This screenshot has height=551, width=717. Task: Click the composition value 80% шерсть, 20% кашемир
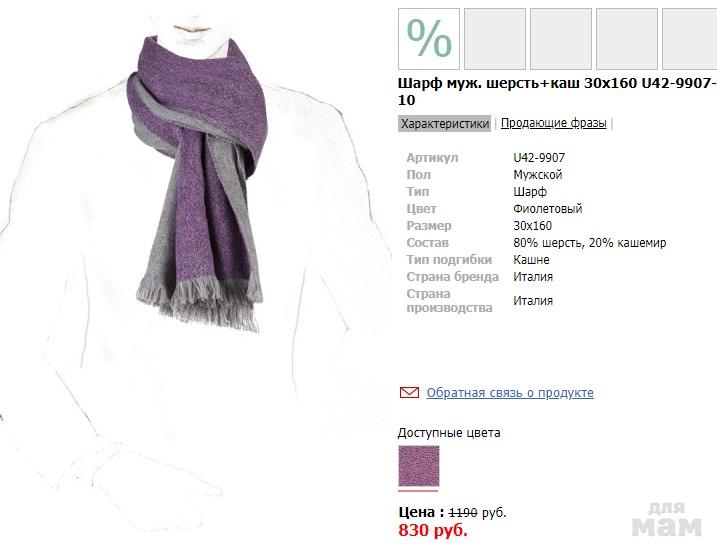click(x=589, y=243)
